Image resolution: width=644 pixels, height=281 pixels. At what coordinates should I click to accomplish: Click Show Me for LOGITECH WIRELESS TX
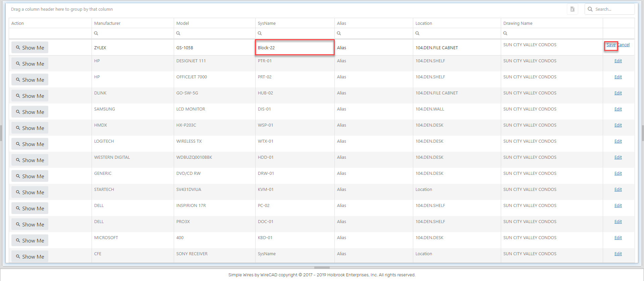(x=30, y=144)
